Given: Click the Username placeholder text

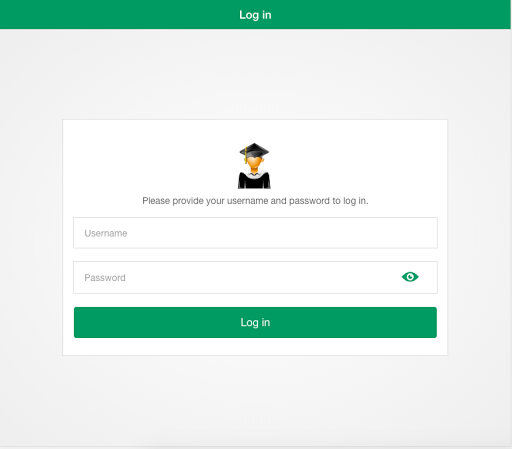Looking at the screenshot, I should click(106, 233).
